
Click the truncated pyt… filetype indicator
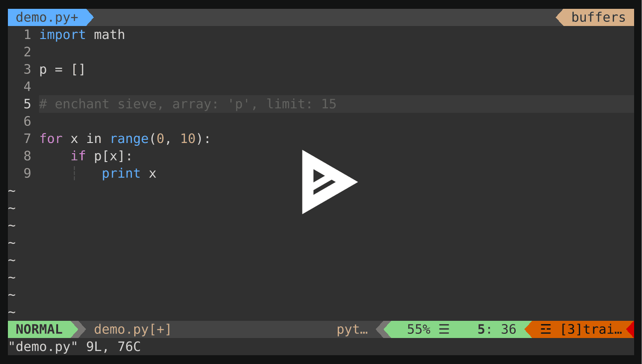pos(353,330)
